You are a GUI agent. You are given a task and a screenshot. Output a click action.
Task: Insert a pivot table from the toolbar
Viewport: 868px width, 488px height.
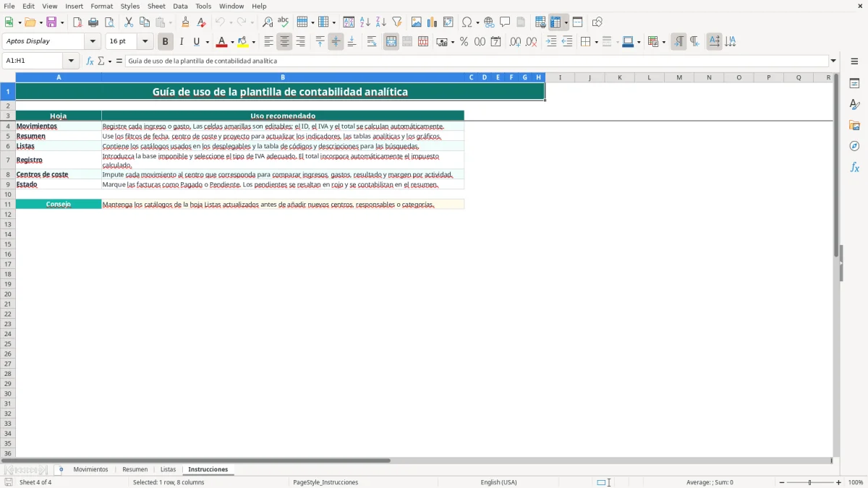coord(448,22)
